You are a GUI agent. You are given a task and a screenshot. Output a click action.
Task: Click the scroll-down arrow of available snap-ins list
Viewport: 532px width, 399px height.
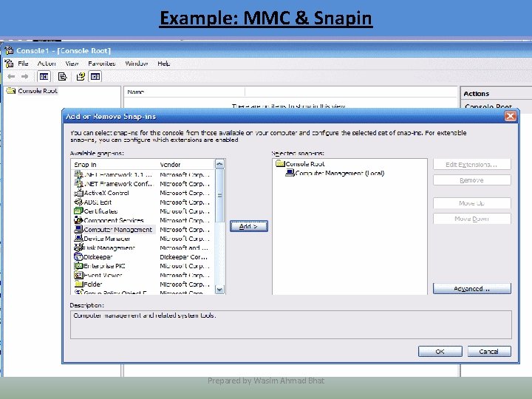(219, 290)
